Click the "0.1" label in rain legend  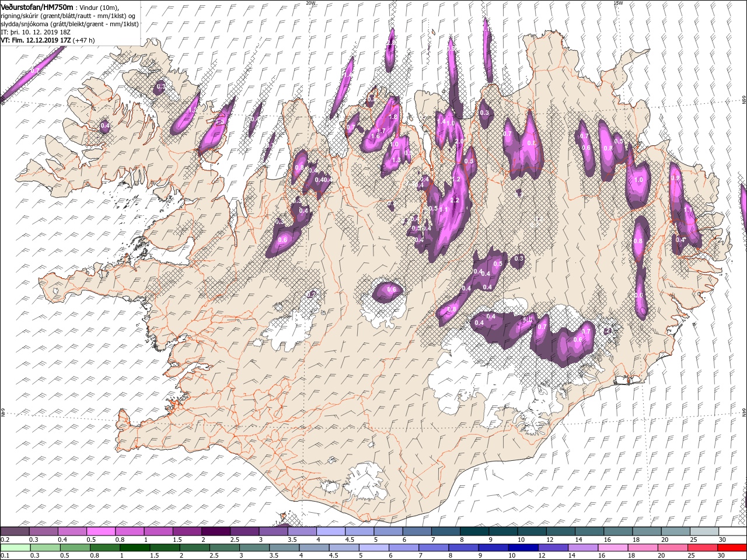point(5,556)
